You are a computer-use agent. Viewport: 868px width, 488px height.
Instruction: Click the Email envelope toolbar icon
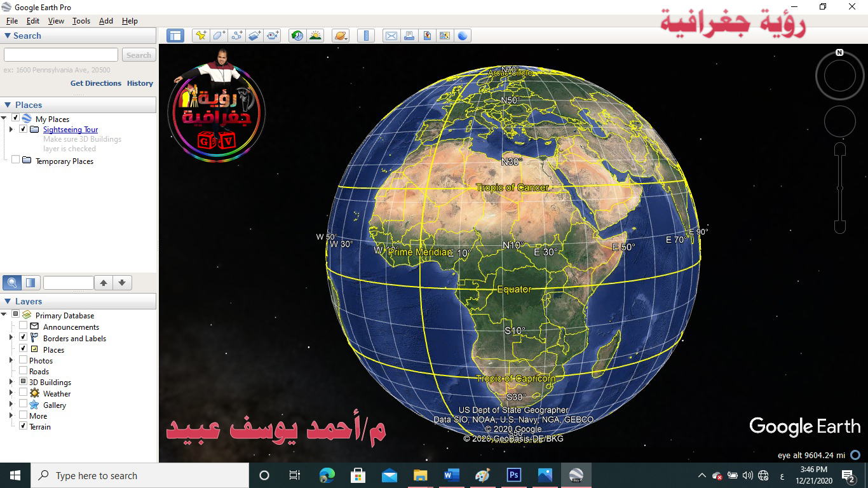pyautogui.click(x=391, y=36)
